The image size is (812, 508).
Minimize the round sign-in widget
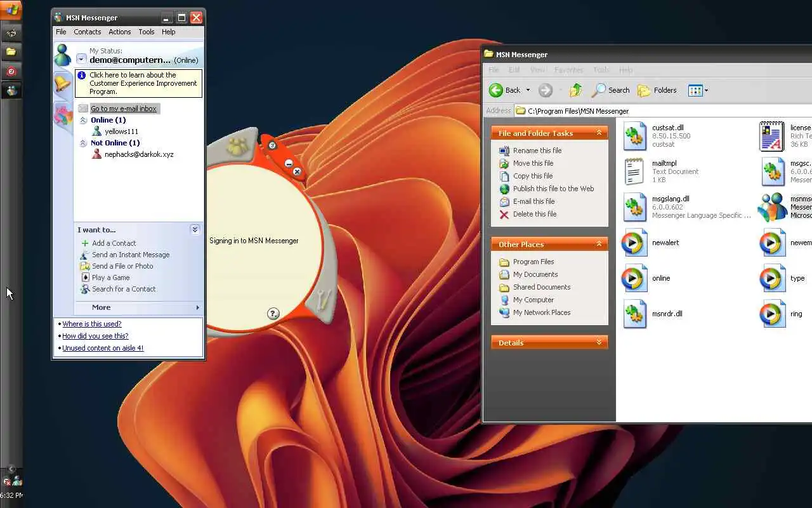tap(289, 163)
